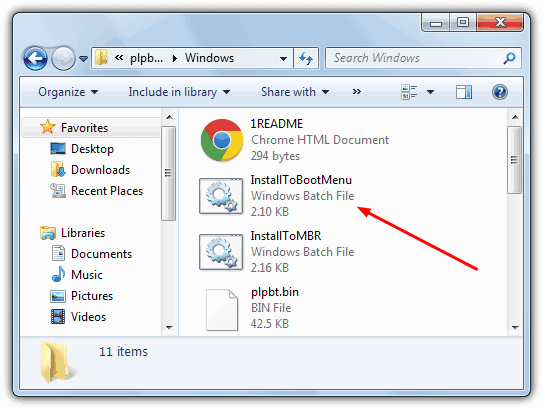
Task: Open the recent pages dropdown arrow
Action: [83, 59]
